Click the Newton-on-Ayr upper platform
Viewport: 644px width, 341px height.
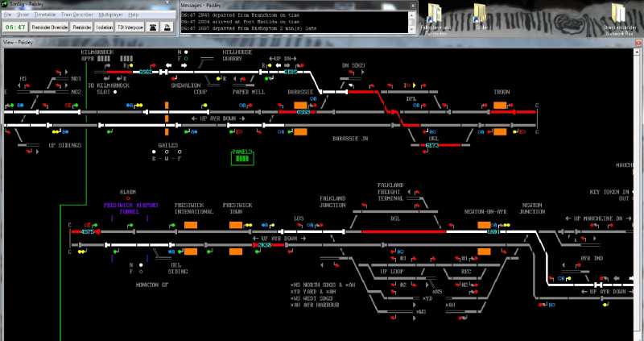(x=484, y=225)
